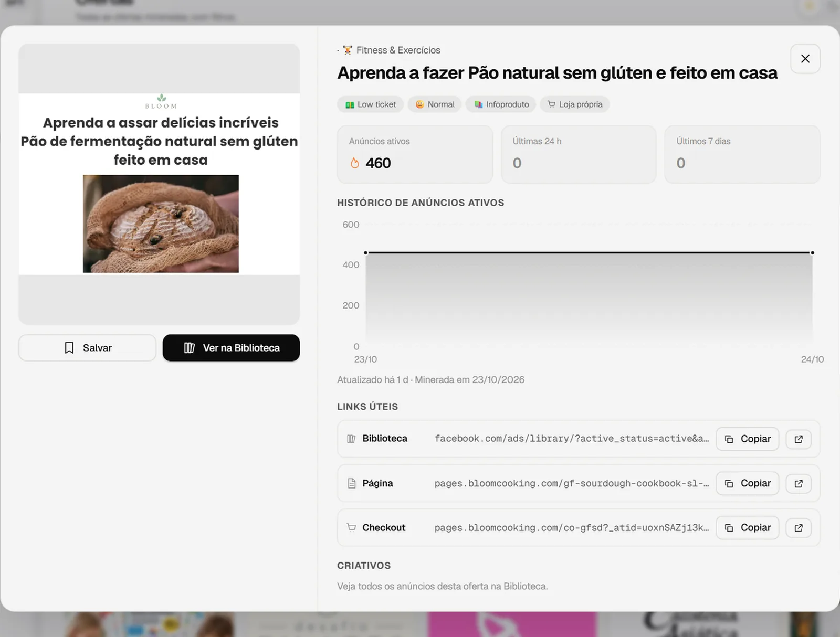Click the Low ticket tag
Viewport: 840px width, 637px height.
coord(371,104)
